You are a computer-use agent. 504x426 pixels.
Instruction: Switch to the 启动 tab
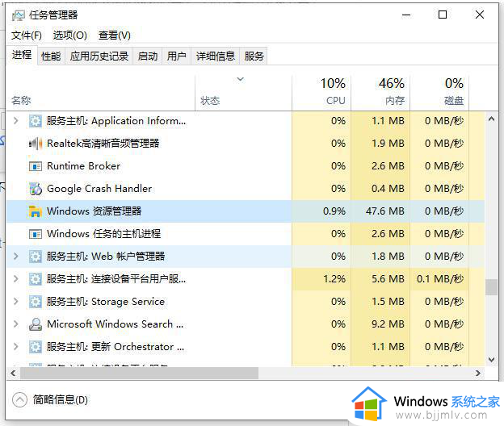[148, 56]
